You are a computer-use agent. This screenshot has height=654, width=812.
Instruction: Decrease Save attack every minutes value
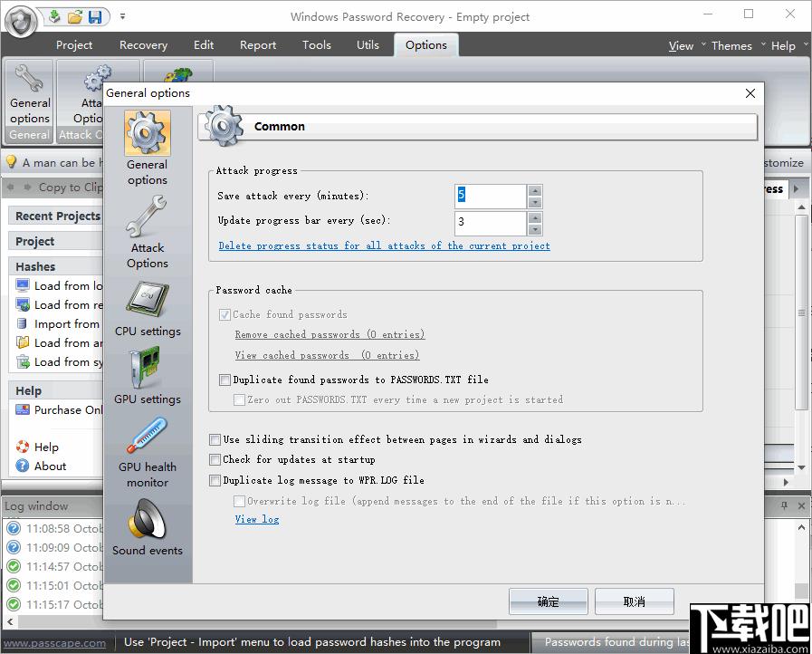pos(535,203)
